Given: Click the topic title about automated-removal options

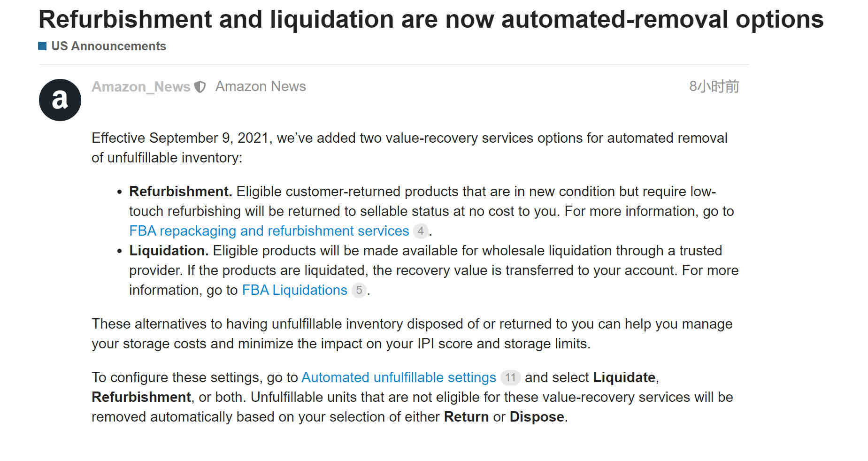Looking at the screenshot, I should click(430, 20).
